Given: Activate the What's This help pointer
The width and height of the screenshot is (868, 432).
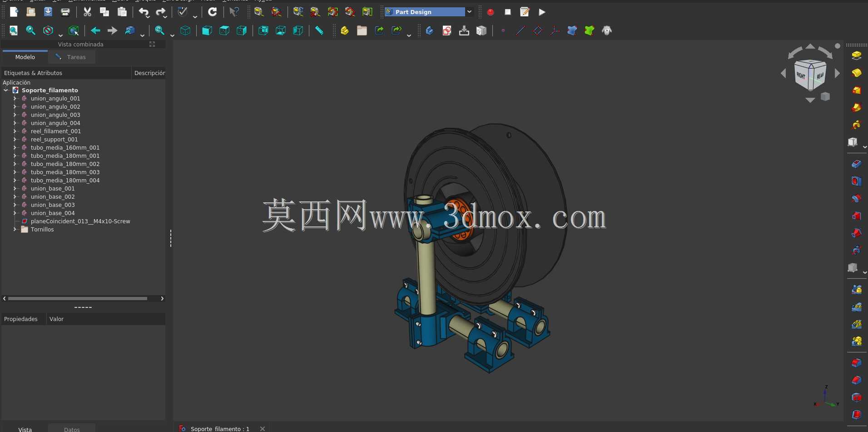Looking at the screenshot, I should coord(234,12).
